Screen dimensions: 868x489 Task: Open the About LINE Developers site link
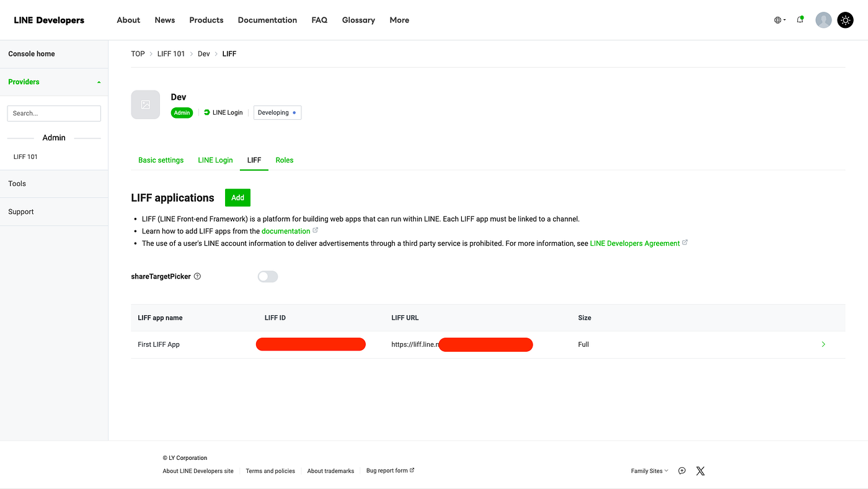198,471
